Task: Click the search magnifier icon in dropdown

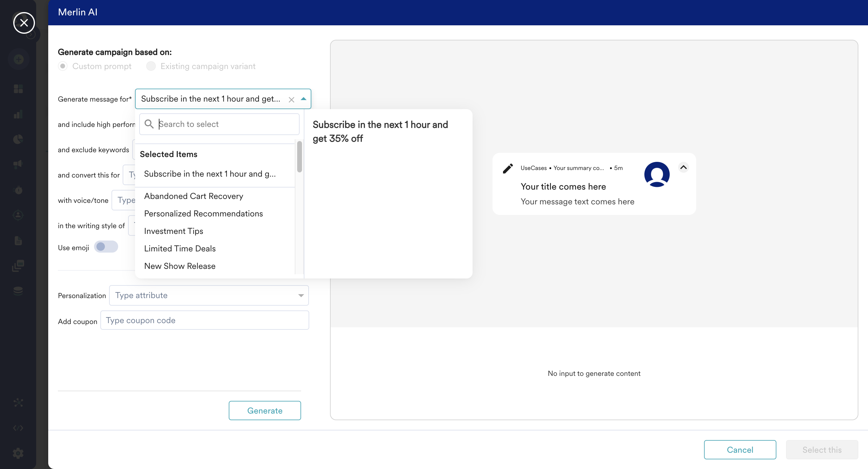Action: coord(149,124)
